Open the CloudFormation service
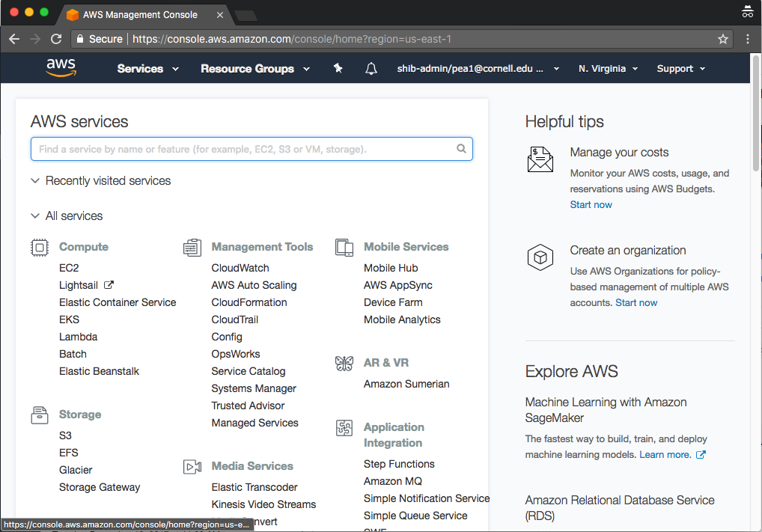The width and height of the screenshot is (762, 532). (x=249, y=302)
